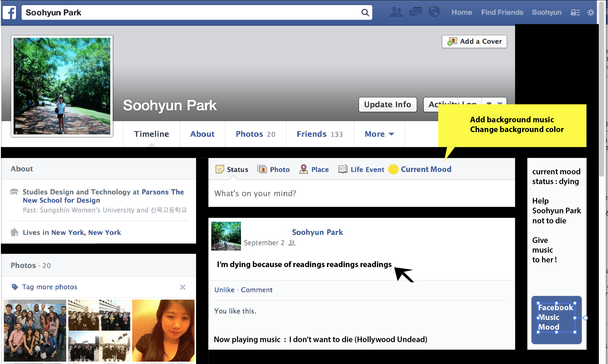Go to Home in top bar
Screen dimensions: 608x364
[462, 12]
